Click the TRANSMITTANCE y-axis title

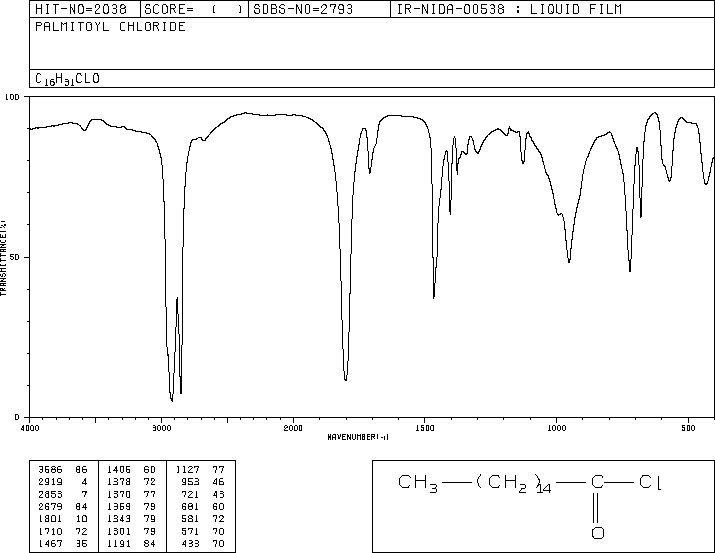click(x=3, y=257)
